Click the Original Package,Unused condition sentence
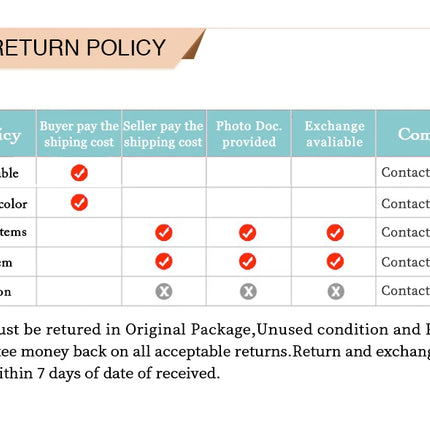430x430 pixels. [x=215, y=330]
